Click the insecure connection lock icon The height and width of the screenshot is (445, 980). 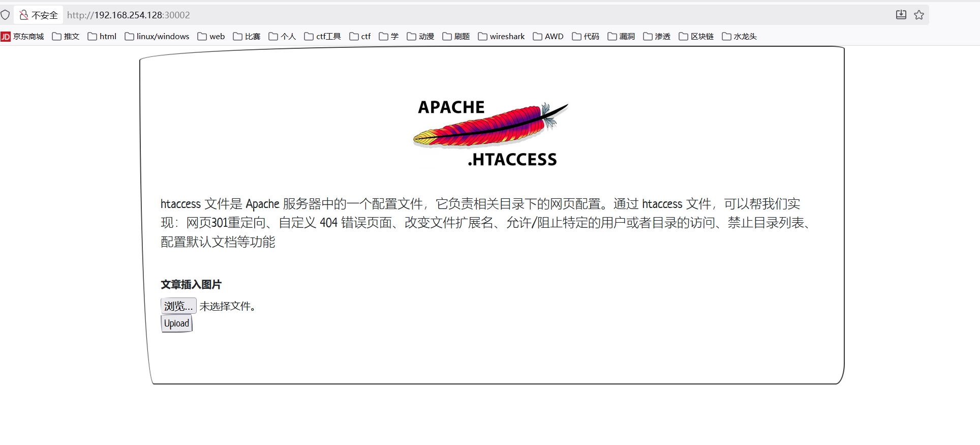(x=24, y=15)
